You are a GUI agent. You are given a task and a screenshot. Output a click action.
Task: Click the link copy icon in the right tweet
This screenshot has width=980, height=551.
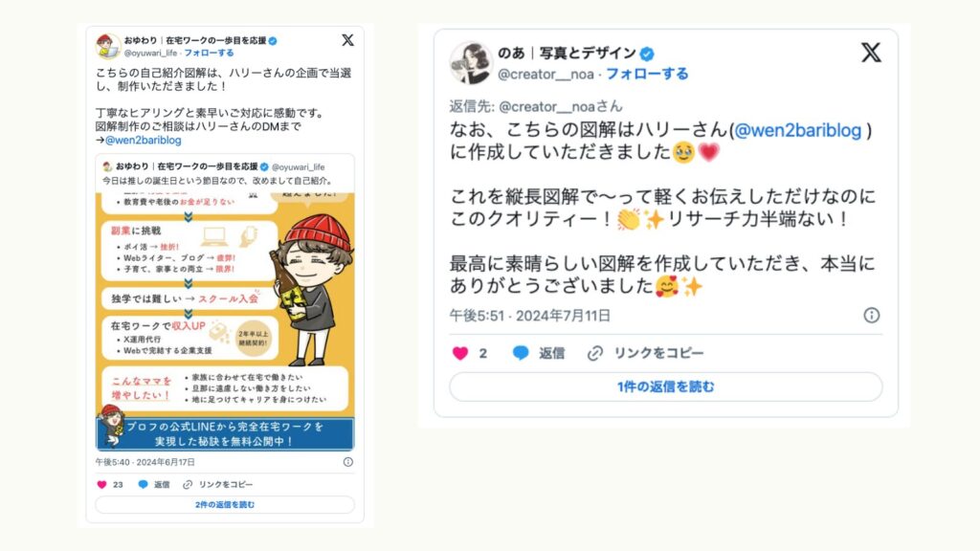[595, 354]
